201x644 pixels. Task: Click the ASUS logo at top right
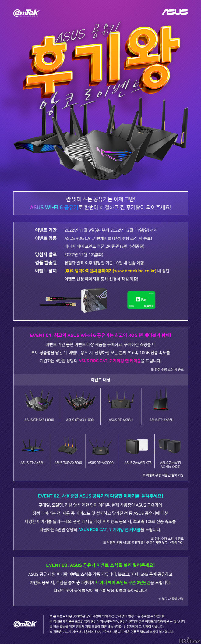175,12
